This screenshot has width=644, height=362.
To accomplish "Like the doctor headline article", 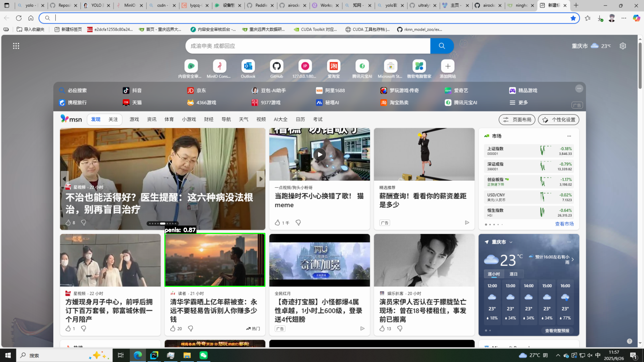I will pyautogui.click(x=68, y=222).
